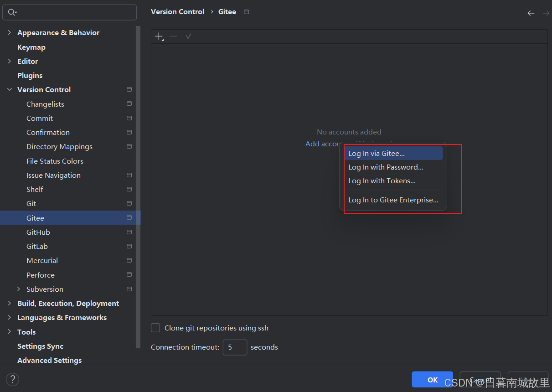The width and height of the screenshot is (552, 392).
Task: Click the forward arrow navigation icon
Action: [546, 13]
